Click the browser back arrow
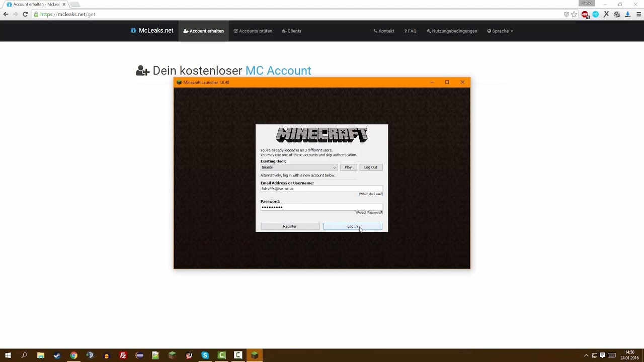This screenshot has height=362, width=644. click(6, 14)
